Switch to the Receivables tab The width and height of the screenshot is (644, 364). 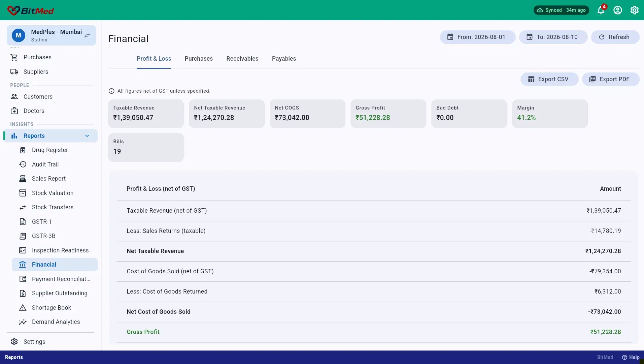coord(242,59)
